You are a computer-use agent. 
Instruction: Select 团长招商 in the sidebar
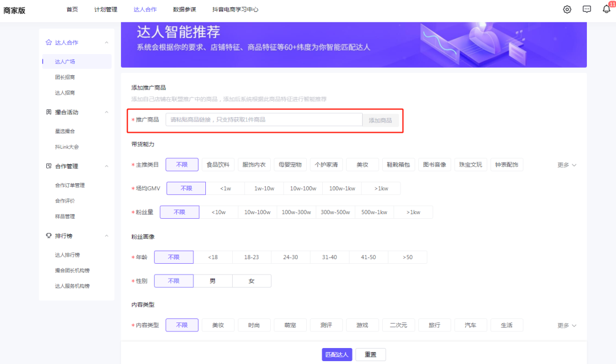point(65,77)
